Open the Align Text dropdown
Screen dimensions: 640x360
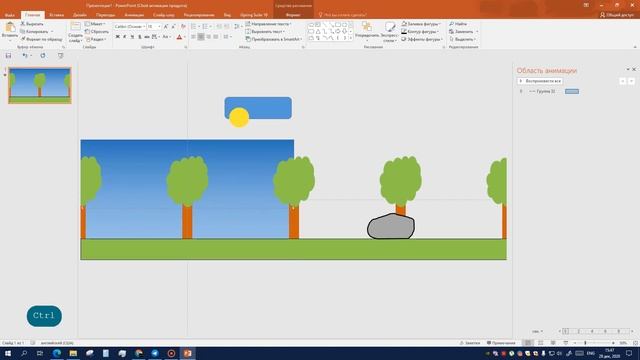pyautogui.click(x=265, y=32)
